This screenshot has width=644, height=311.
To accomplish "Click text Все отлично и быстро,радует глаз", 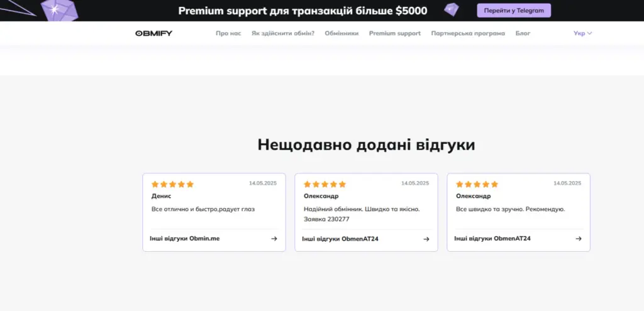I will (203, 209).
